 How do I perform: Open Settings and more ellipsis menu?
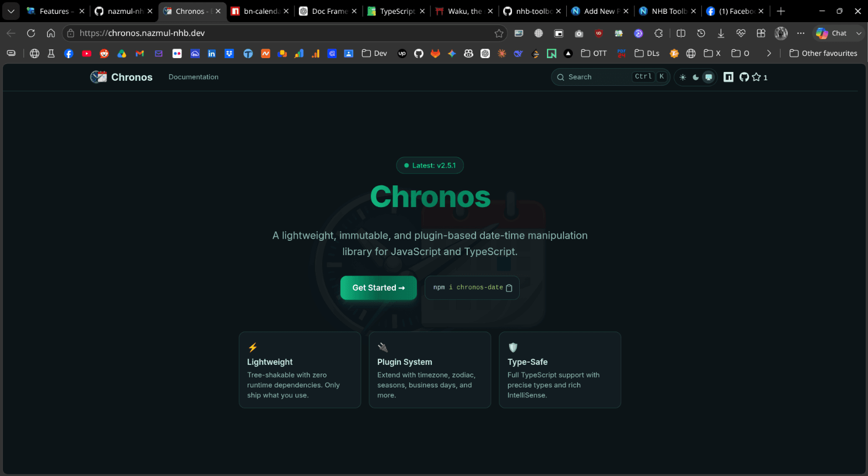point(800,33)
